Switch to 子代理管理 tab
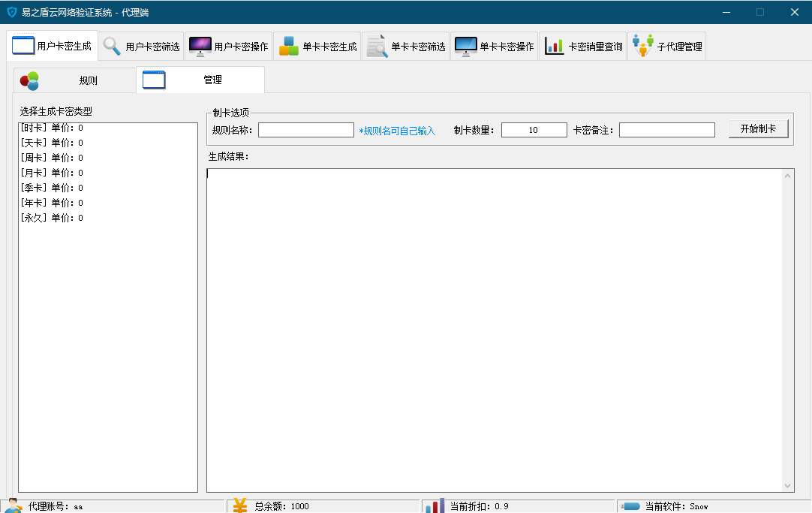Image resolution: width=812 pixels, height=513 pixels. [666, 46]
